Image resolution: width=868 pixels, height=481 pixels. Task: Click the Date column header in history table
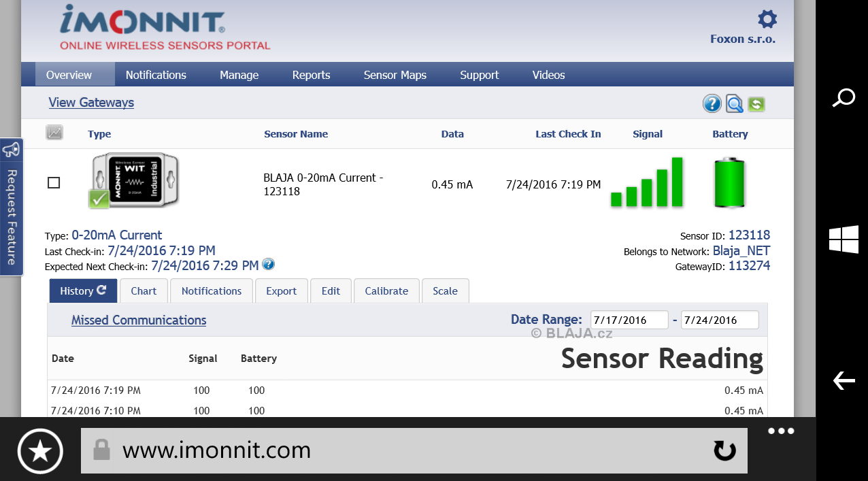63,358
